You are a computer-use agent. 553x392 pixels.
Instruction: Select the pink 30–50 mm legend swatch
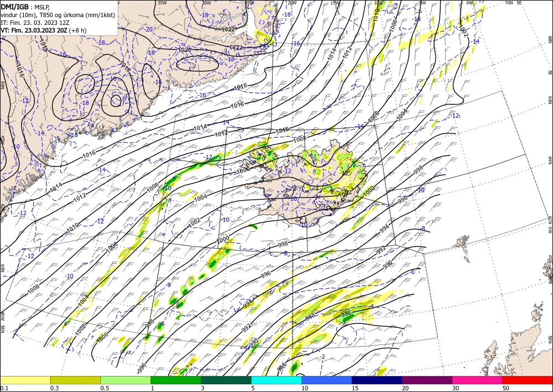coord(478,380)
